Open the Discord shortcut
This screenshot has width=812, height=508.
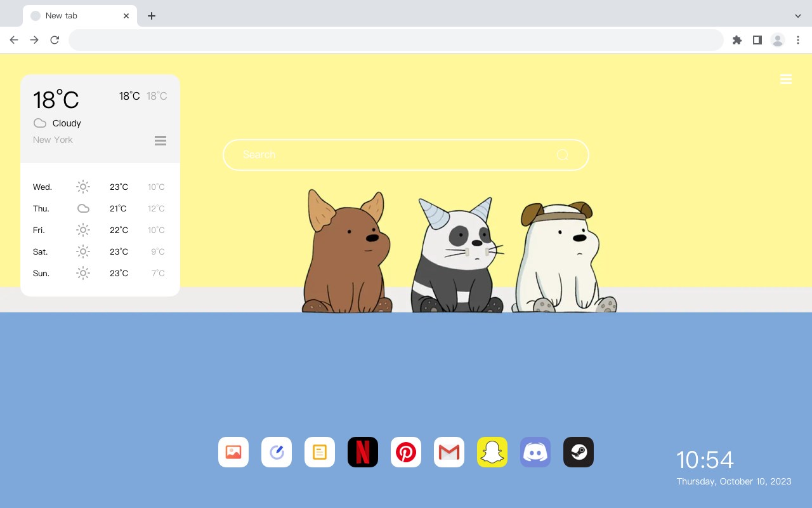point(535,452)
